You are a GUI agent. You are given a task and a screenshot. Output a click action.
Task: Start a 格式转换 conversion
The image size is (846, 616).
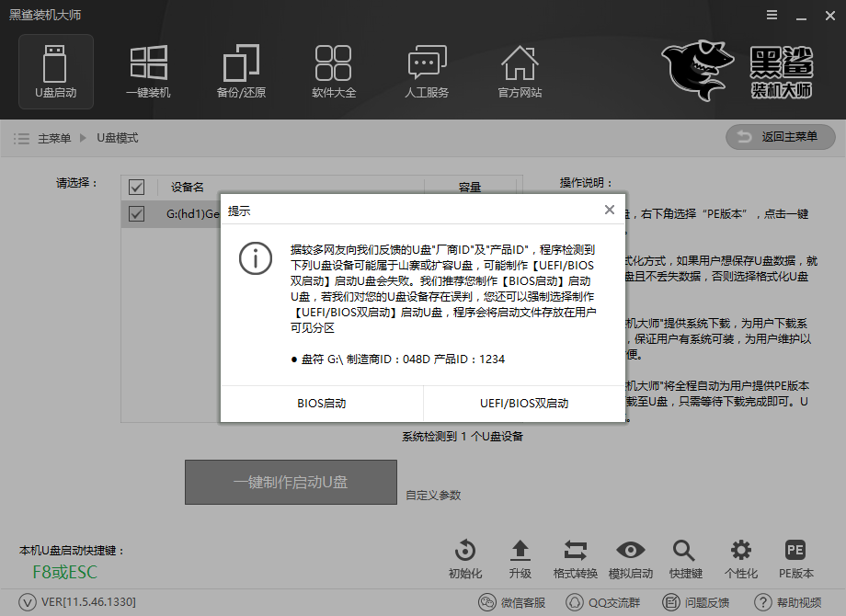575,558
